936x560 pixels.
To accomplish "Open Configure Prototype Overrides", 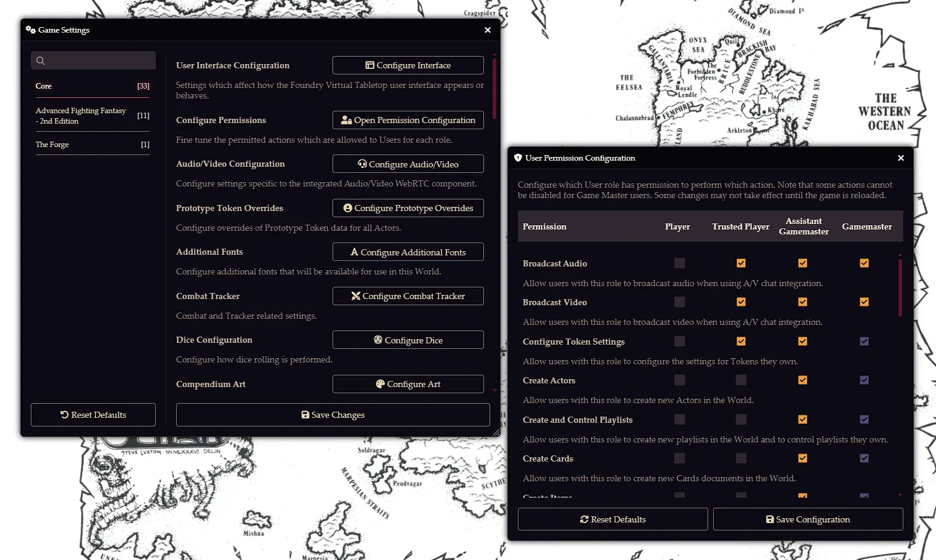I will point(408,208).
